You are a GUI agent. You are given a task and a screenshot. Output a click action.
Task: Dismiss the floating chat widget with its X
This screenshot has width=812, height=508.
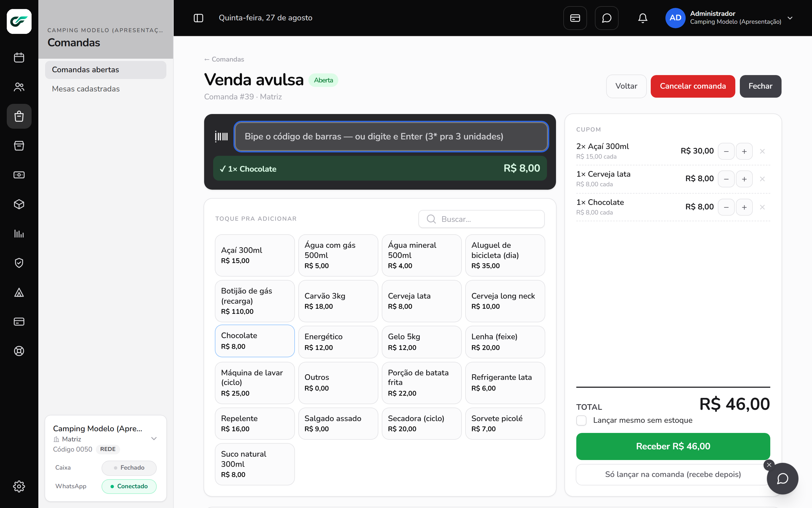pyautogui.click(x=769, y=465)
